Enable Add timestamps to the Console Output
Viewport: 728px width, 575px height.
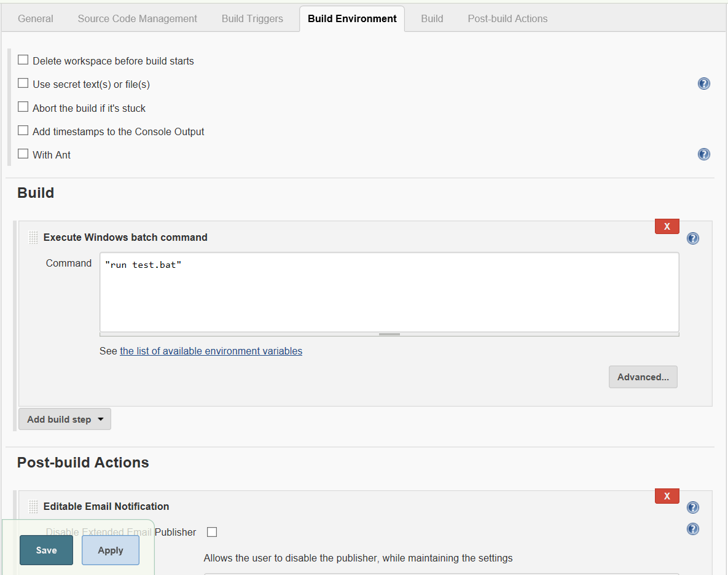pos(23,130)
